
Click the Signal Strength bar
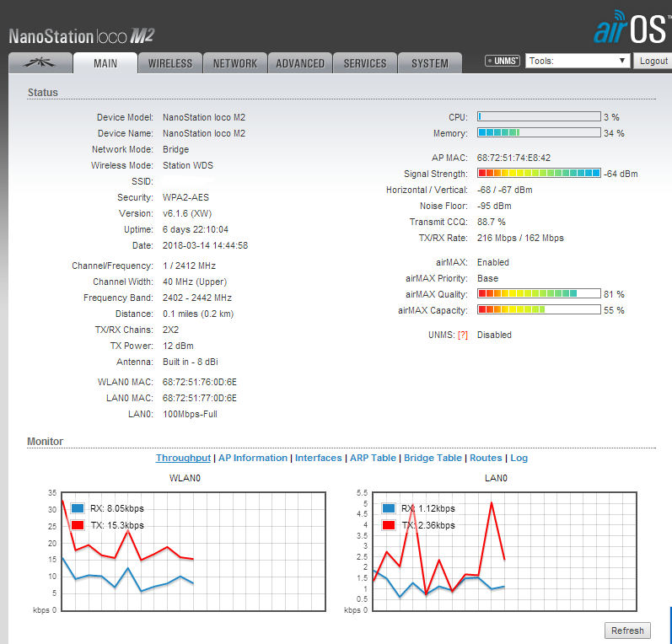tap(539, 173)
